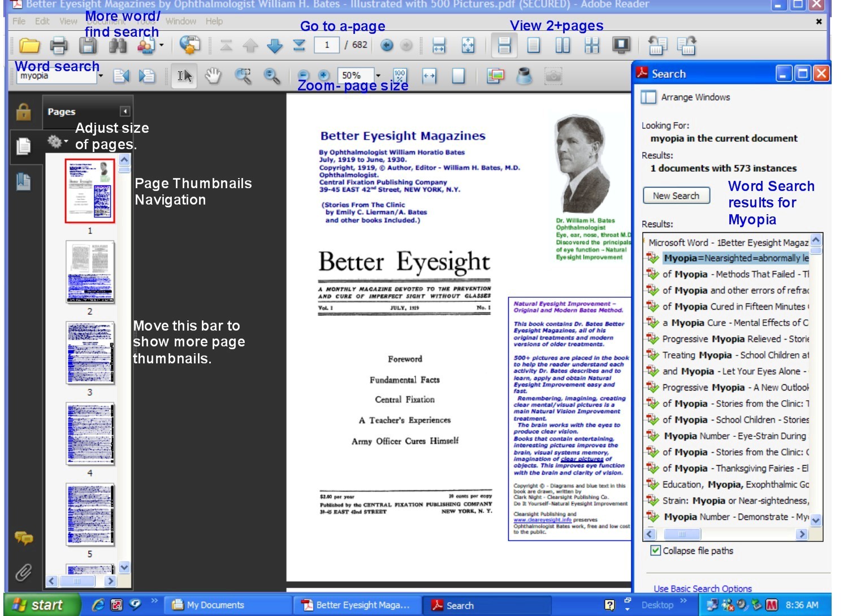Click the full-page fit icon with arrows
The height and width of the screenshot is (616, 848).
468,45
